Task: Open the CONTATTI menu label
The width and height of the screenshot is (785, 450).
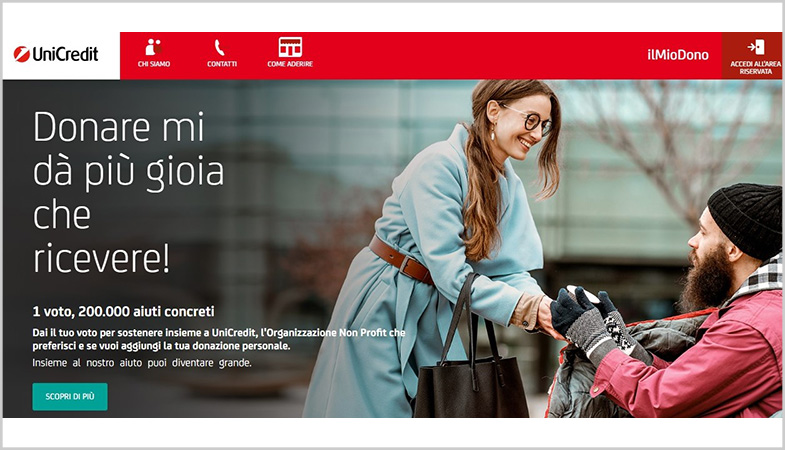Action: [x=222, y=64]
